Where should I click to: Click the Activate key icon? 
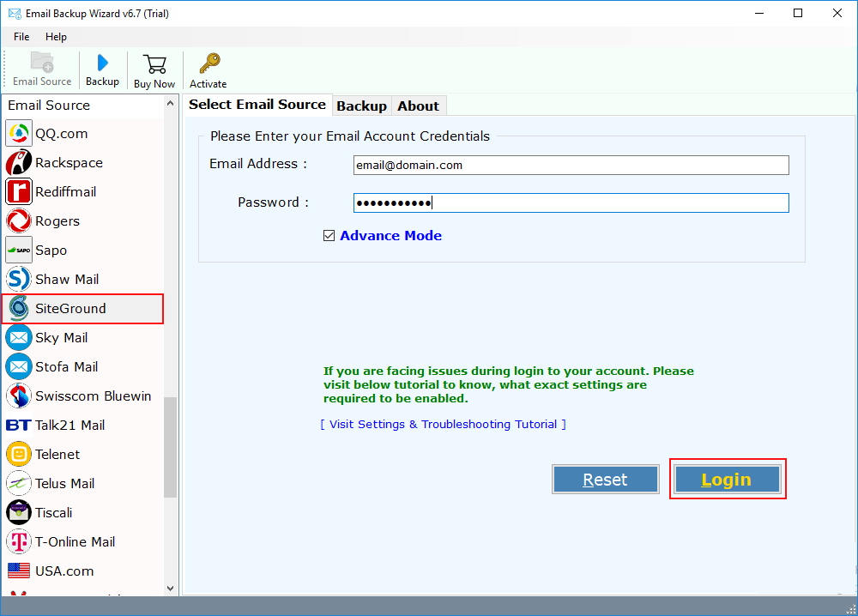[x=209, y=63]
